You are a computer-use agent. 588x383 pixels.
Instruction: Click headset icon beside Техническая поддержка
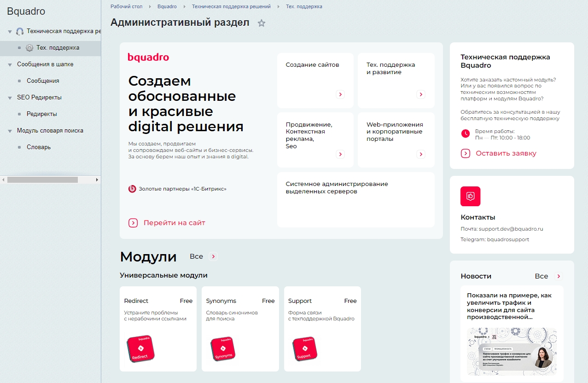pos(20,31)
